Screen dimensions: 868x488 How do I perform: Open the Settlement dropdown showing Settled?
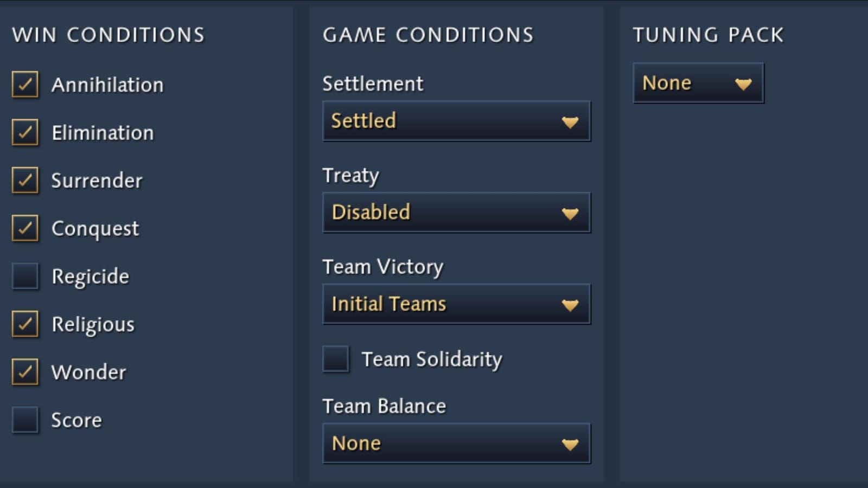point(456,121)
